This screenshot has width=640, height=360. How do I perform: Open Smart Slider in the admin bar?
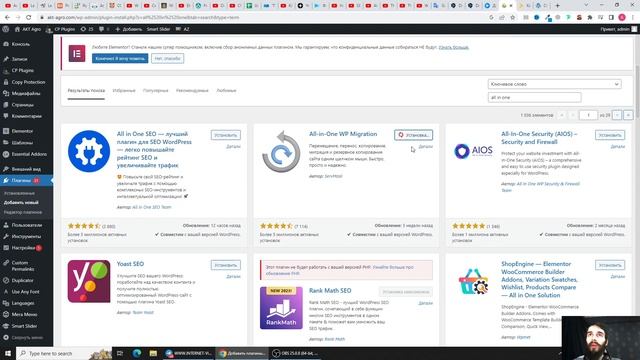pos(158,29)
